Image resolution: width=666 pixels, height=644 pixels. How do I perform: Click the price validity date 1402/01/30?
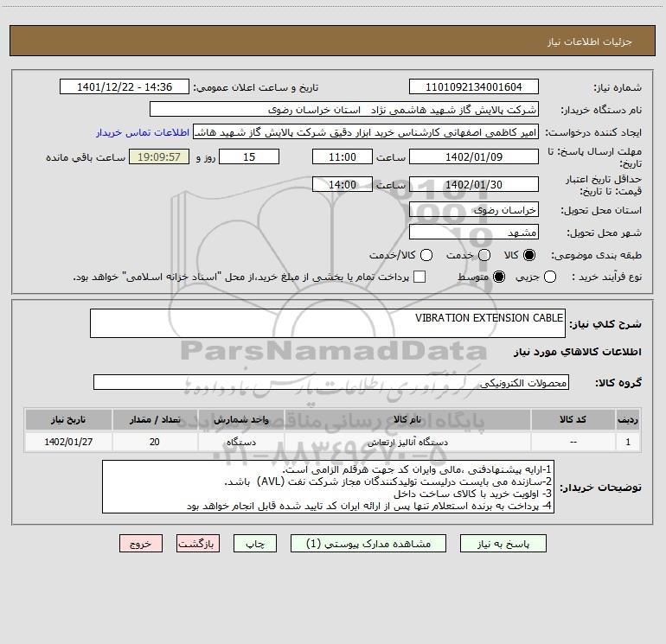pos(474,184)
